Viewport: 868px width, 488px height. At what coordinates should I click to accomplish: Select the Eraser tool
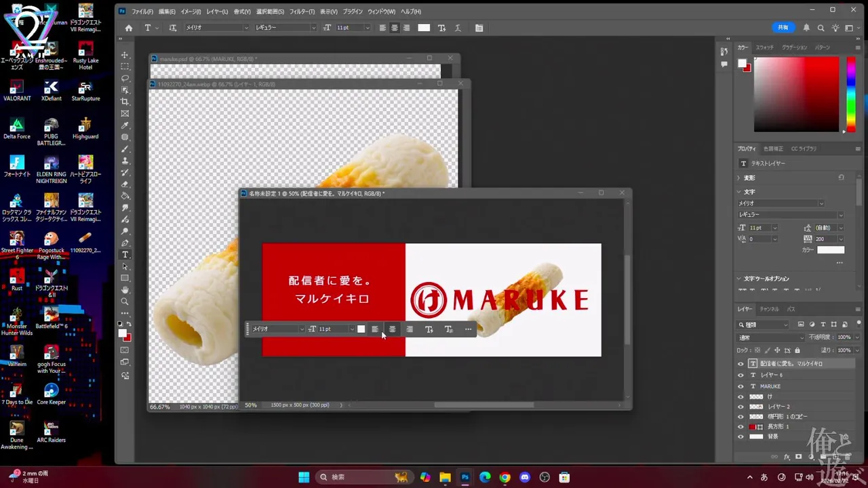click(x=125, y=184)
